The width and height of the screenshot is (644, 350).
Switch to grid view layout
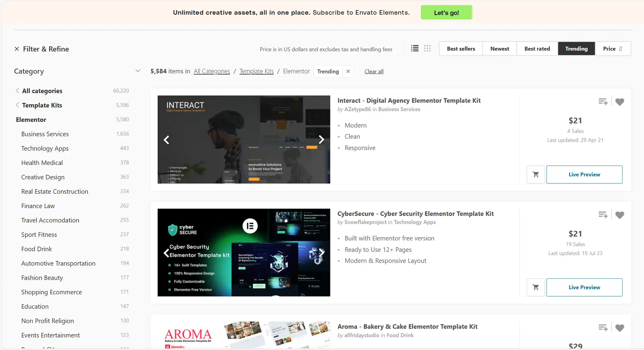(x=427, y=48)
